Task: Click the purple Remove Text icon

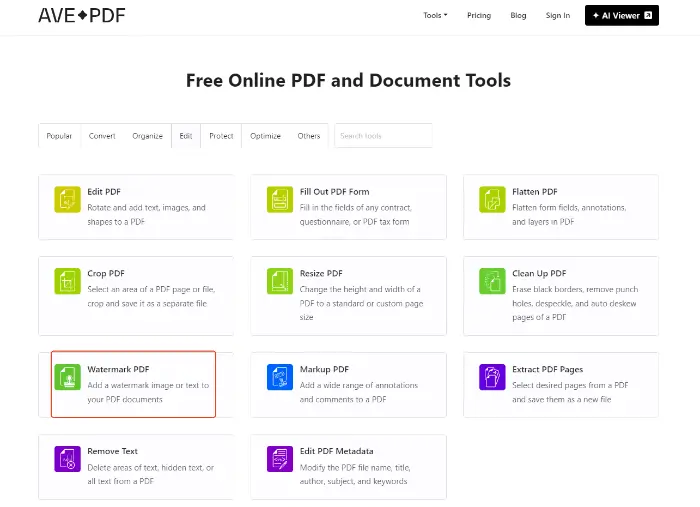Action: point(67,459)
